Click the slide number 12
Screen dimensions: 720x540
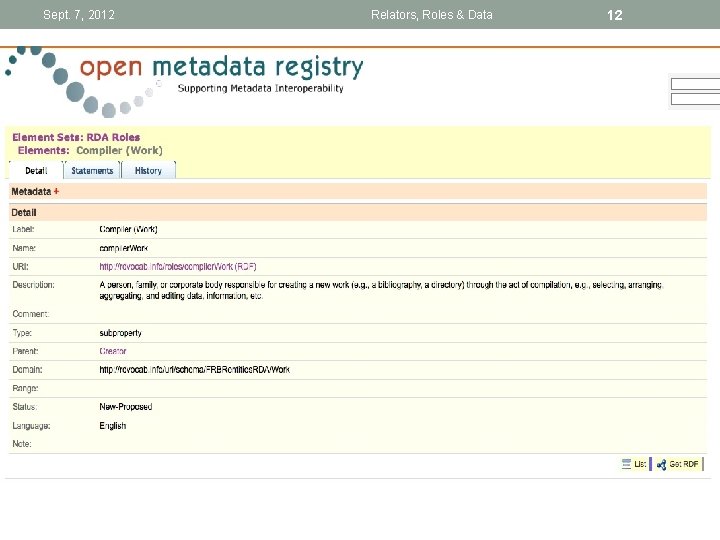pos(614,15)
